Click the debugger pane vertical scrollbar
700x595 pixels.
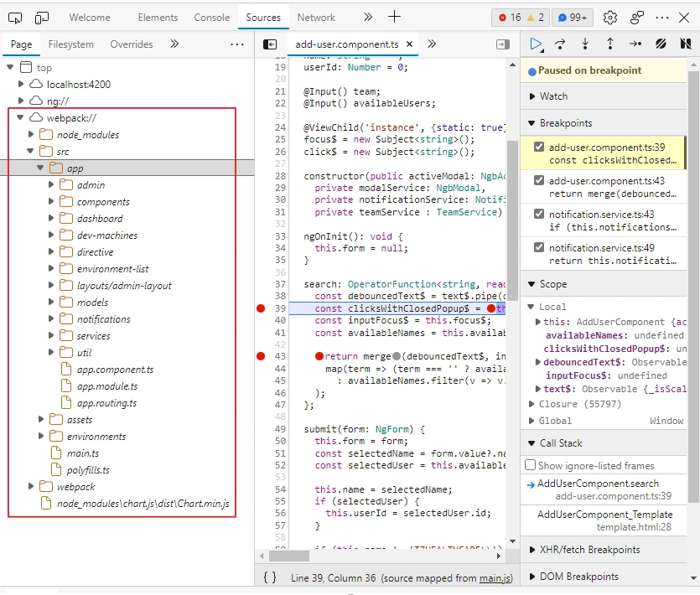point(692,286)
